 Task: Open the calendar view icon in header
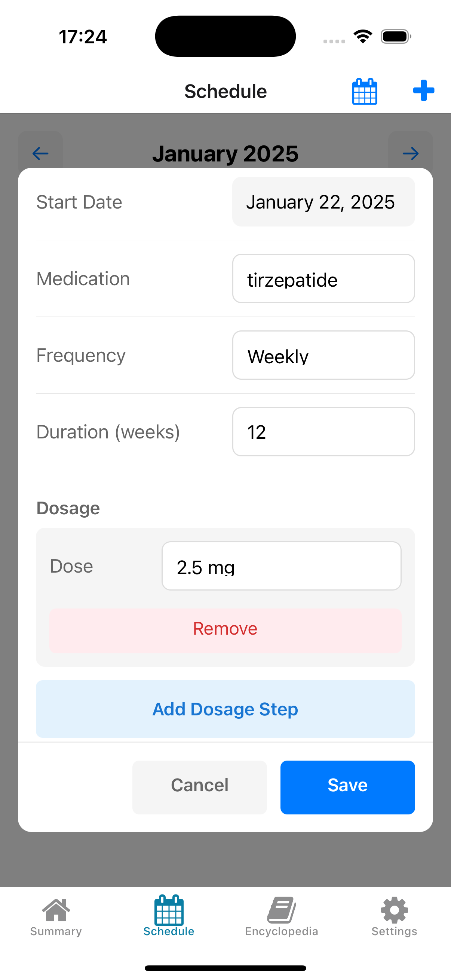coord(364,91)
